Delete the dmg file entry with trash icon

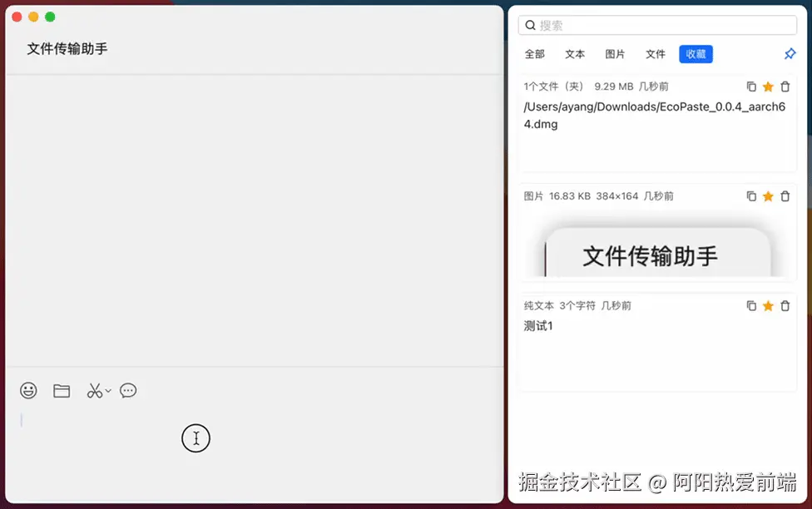tap(785, 86)
